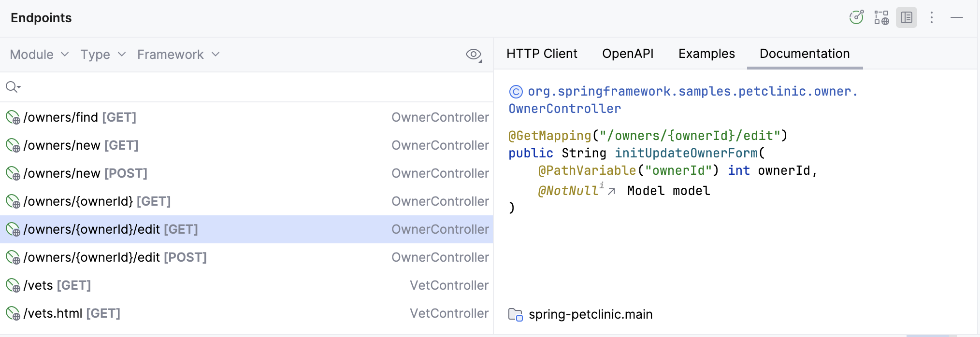The width and height of the screenshot is (980, 337).
Task: Switch to the OpenAPI tab
Action: coord(628,54)
